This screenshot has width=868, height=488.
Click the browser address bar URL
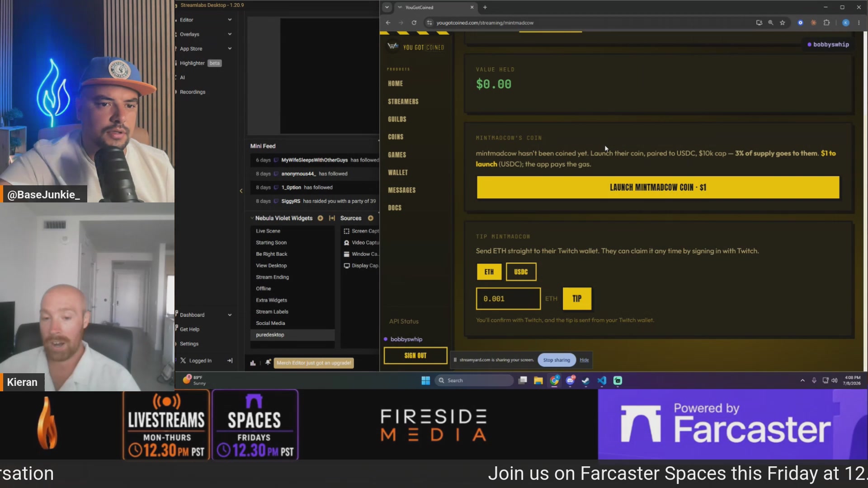485,23
